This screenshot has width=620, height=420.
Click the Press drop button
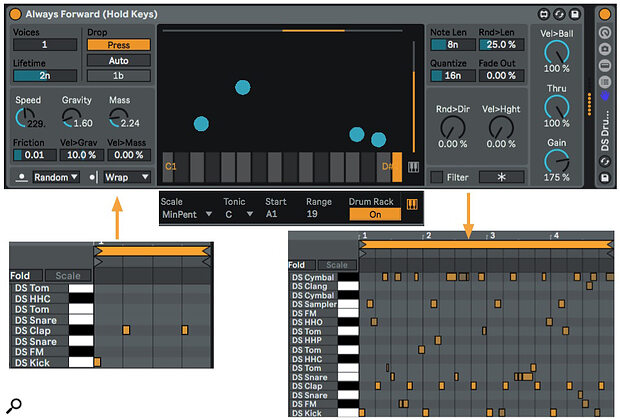[119, 45]
